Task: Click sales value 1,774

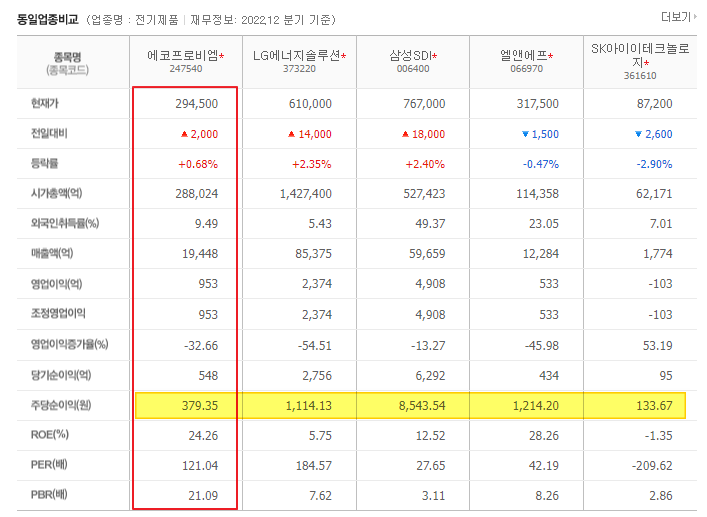Action: tap(657, 254)
